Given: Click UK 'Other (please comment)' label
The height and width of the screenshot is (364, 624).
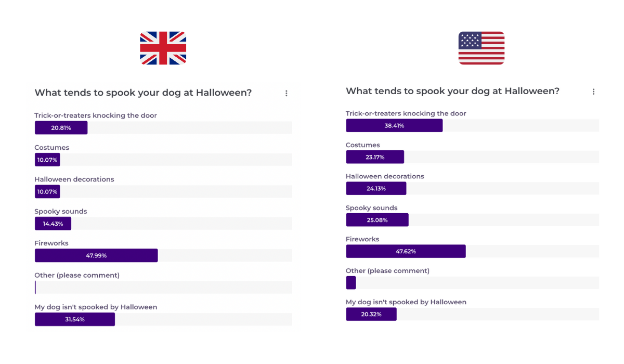Looking at the screenshot, I should (77, 275).
